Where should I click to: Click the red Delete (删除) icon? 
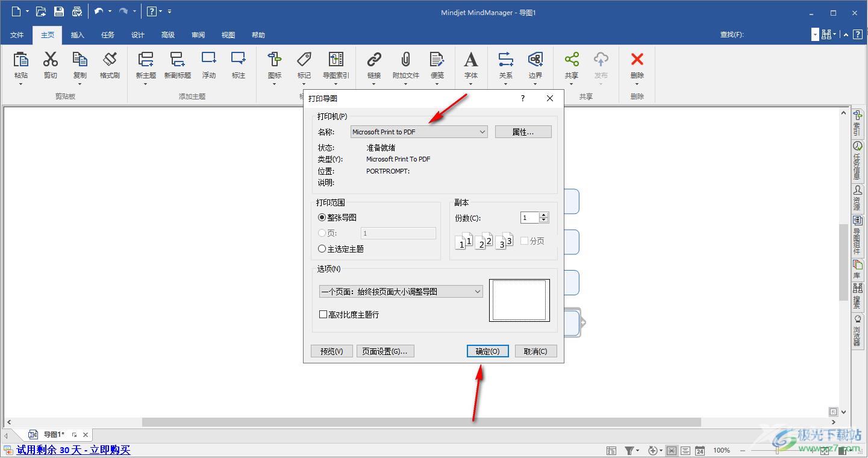[637, 59]
